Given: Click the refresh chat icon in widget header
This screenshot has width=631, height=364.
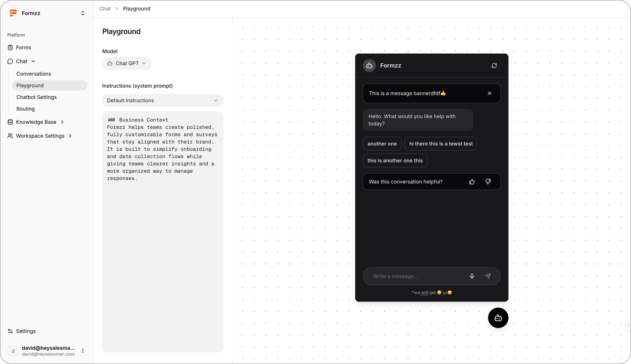Looking at the screenshot, I should click(x=494, y=66).
